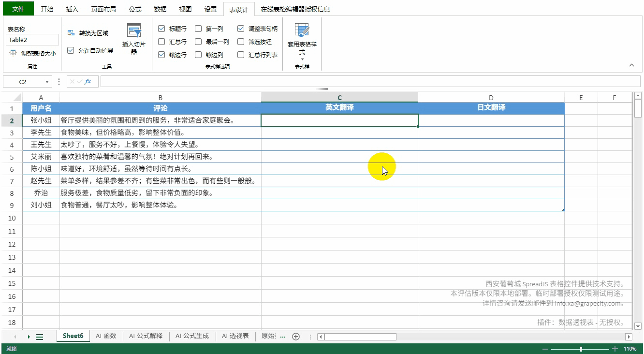Switch to the Home (开始) tab

coord(47,9)
